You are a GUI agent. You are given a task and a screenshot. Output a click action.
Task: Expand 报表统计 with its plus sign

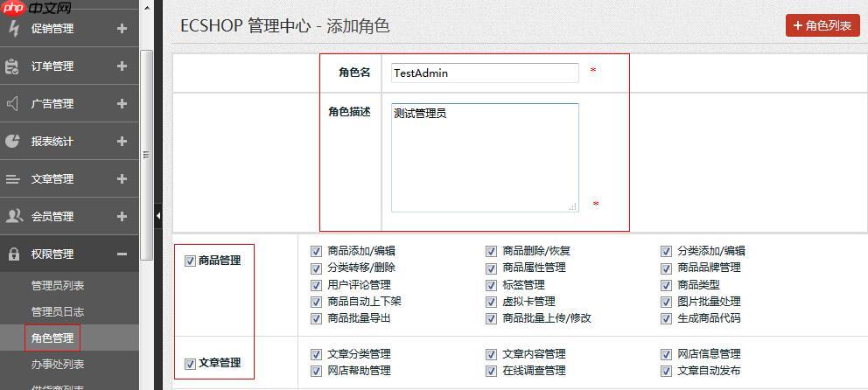(122, 141)
